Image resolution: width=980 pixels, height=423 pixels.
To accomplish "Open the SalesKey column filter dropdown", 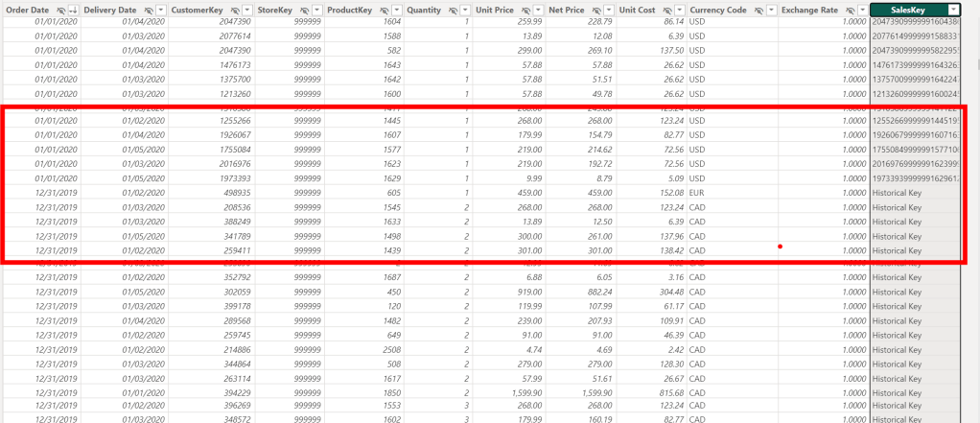I will (953, 10).
